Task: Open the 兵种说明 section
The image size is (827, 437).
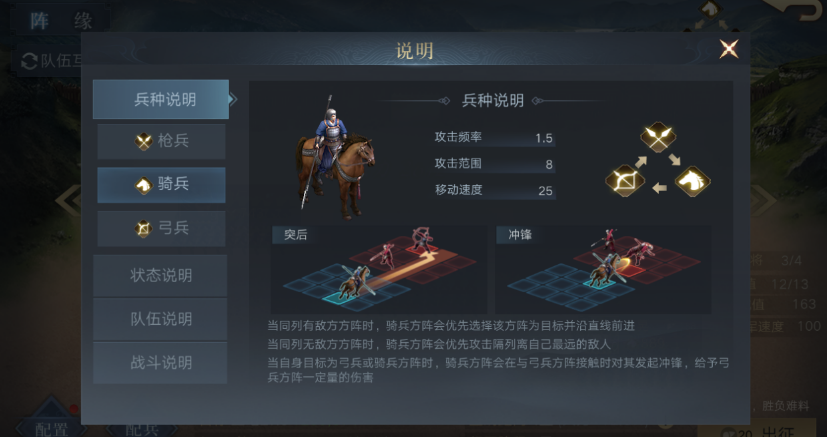Action: 161,99
